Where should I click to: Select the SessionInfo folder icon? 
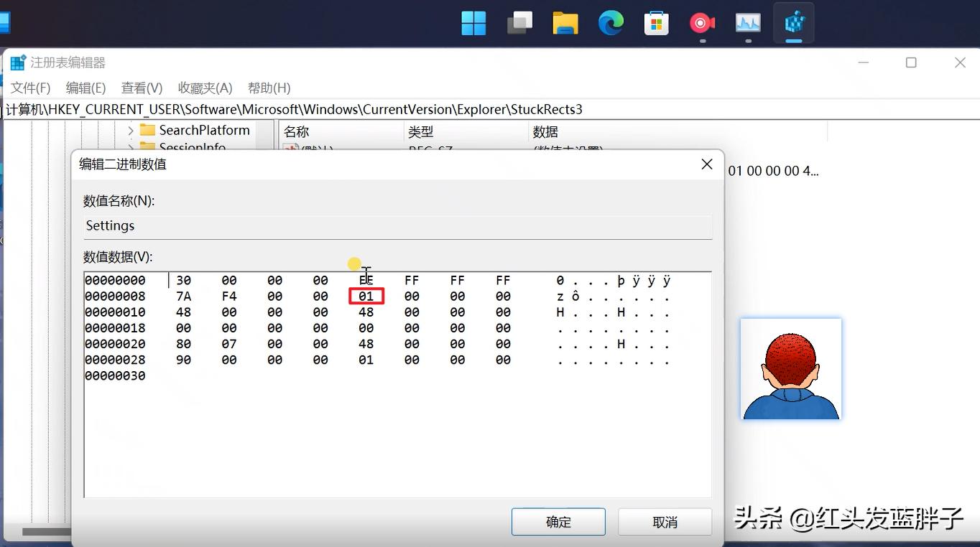tap(146, 147)
